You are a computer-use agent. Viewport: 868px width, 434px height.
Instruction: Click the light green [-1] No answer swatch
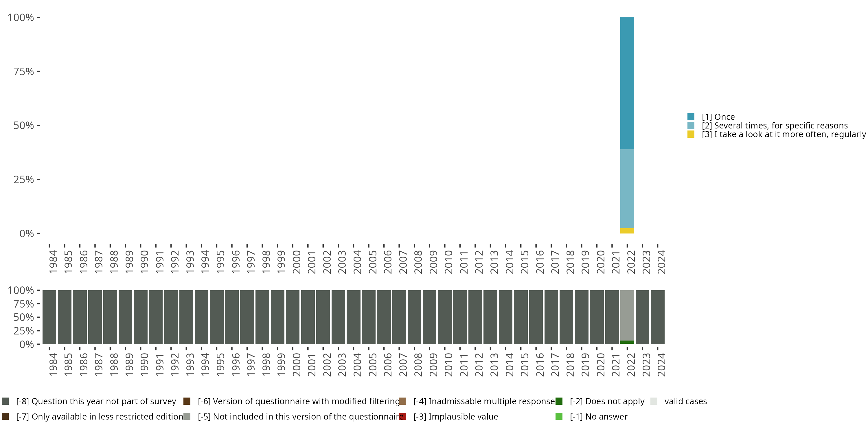point(559,416)
